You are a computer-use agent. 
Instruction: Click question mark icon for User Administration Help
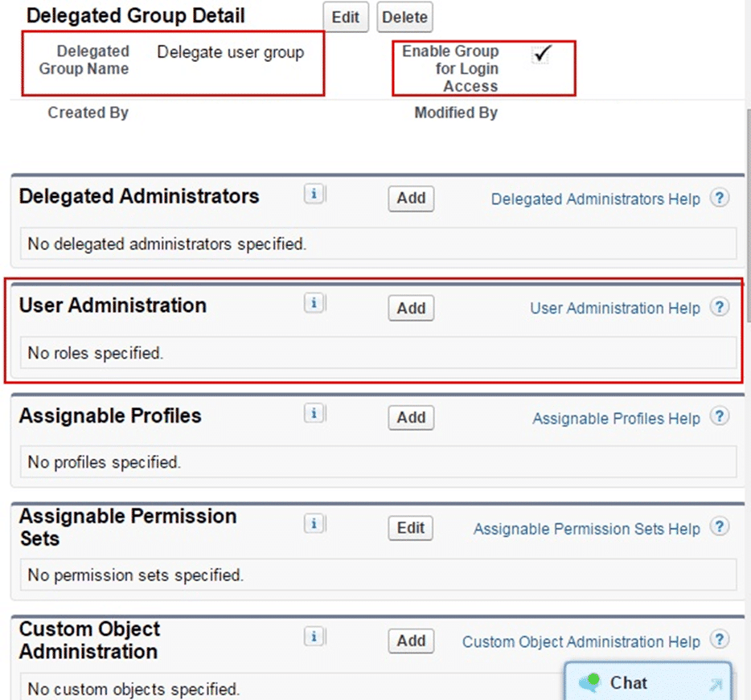(x=720, y=308)
